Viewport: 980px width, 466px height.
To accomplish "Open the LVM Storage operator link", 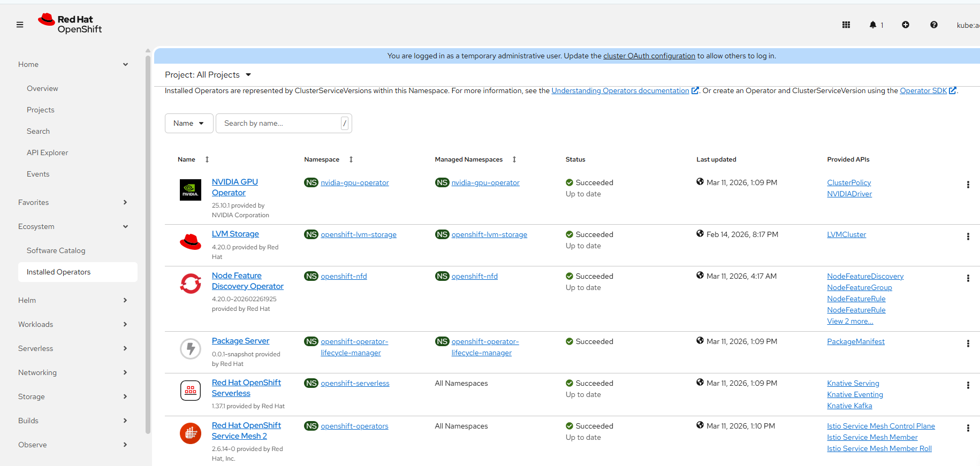I will pos(235,234).
